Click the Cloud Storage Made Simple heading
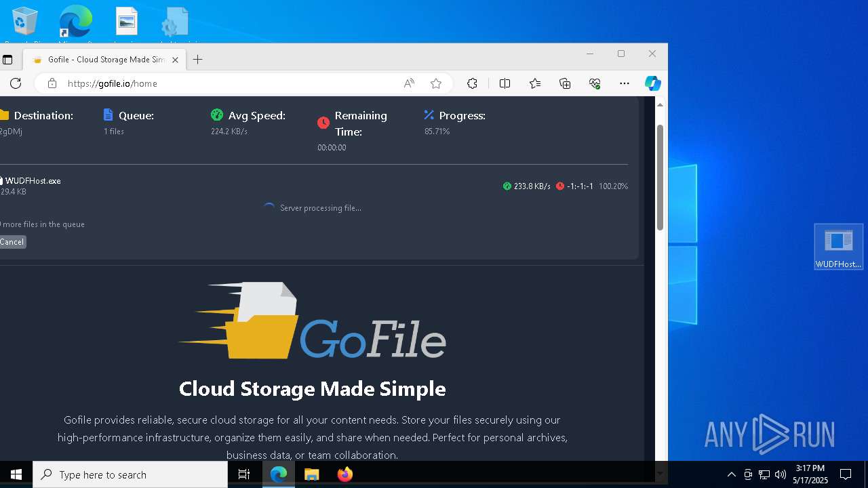868x488 pixels. [x=312, y=388]
